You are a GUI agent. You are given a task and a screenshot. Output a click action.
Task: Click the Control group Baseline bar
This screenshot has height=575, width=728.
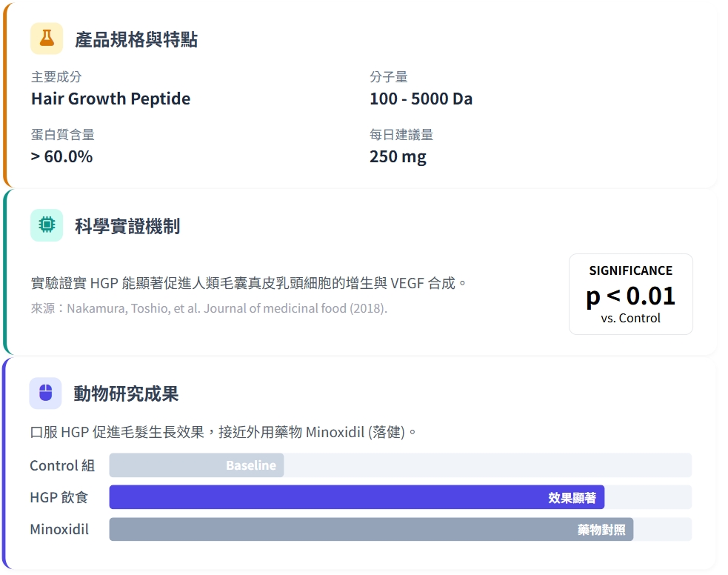[x=196, y=465]
